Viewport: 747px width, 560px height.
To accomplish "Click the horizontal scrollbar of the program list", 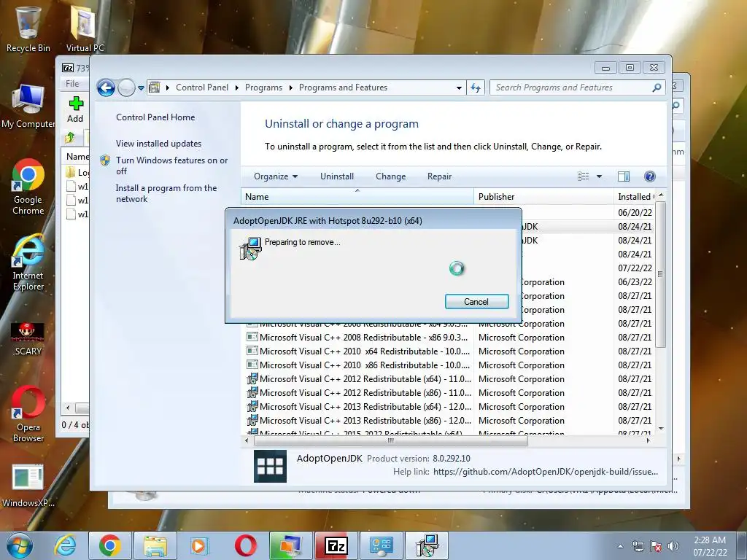I will (391, 441).
